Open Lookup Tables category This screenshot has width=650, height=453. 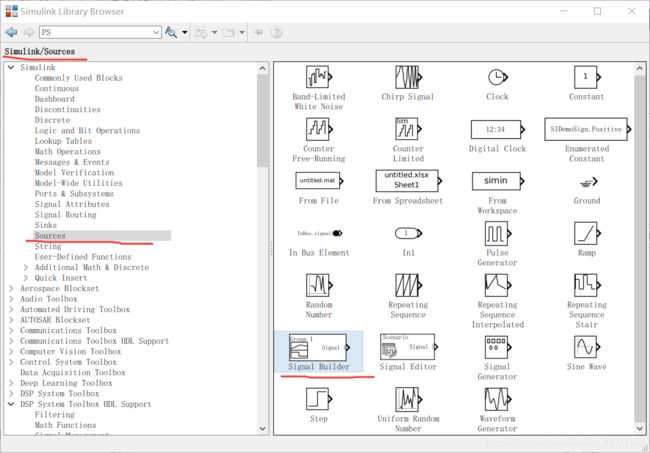pos(63,141)
